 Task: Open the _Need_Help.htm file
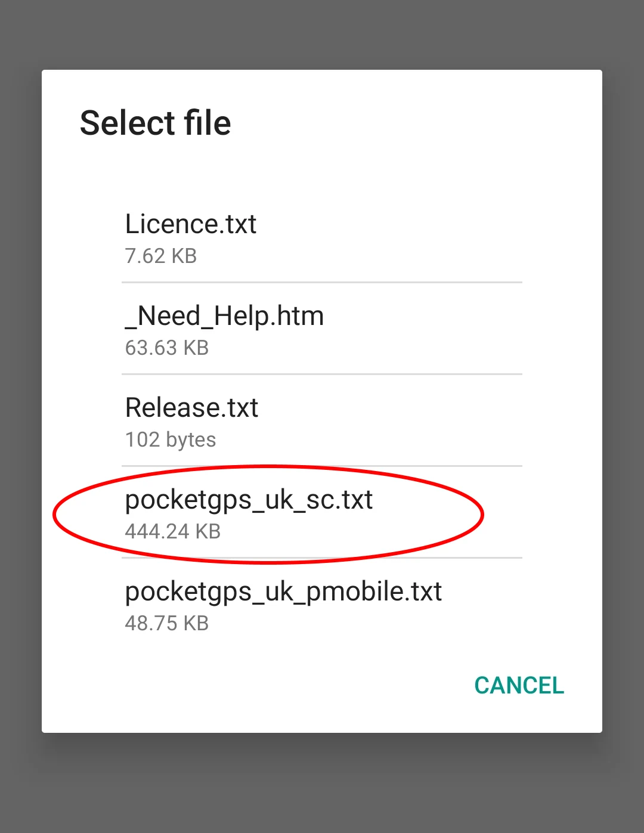(x=224, y=316)
